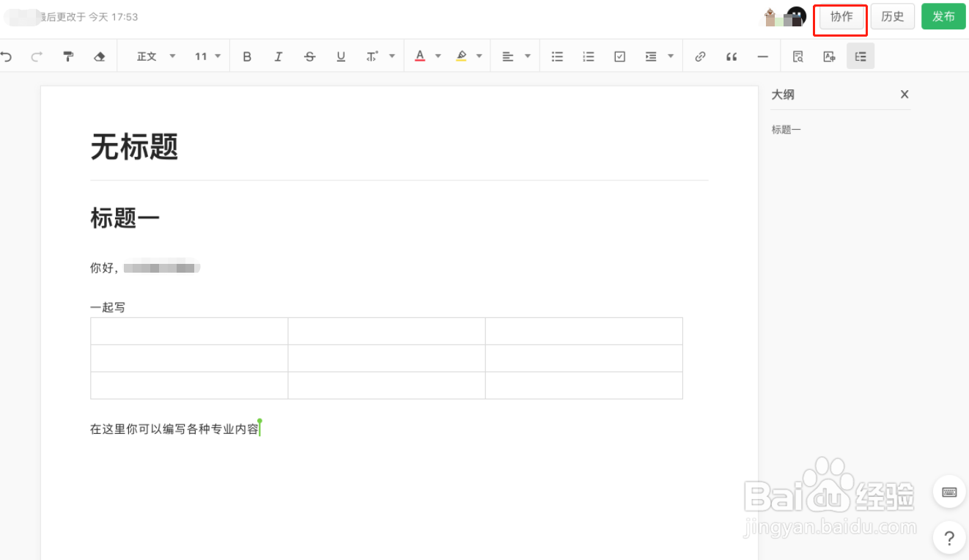Apply red font color
Viewport: 969px width, 560px height.
420,56
